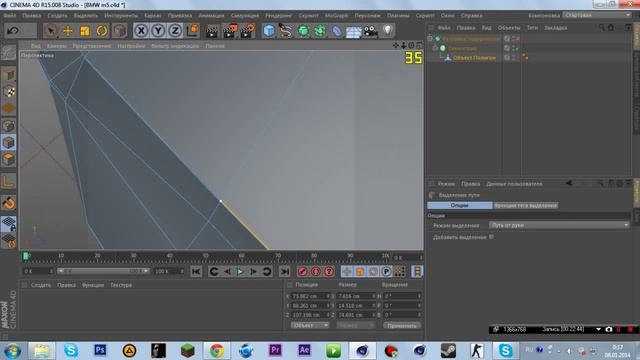This screenshot has height=360, width=640.
Task: Open the Файл menu in main menu bar
Action: click(10, 16)
